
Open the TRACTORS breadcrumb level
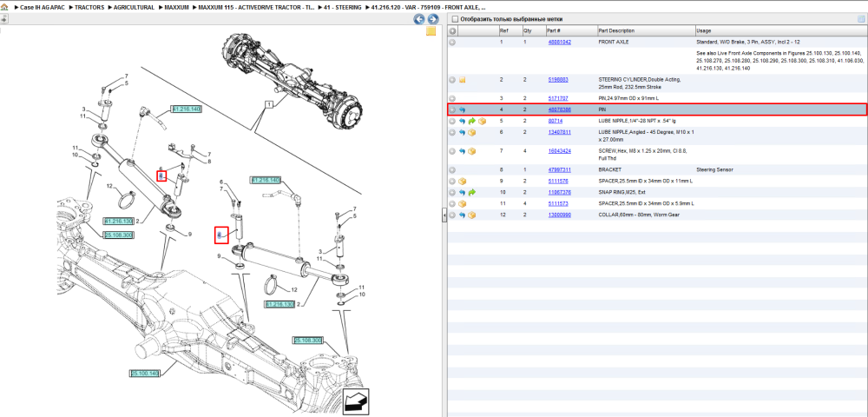(x=89, y=8)
